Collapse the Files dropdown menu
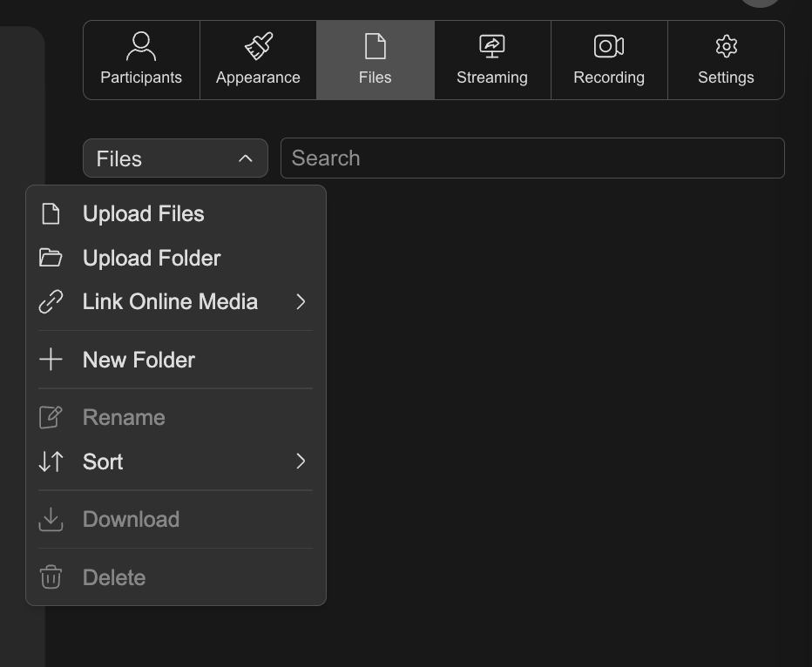The width and height of the screenshot is (812, 667). click(175, 158)
